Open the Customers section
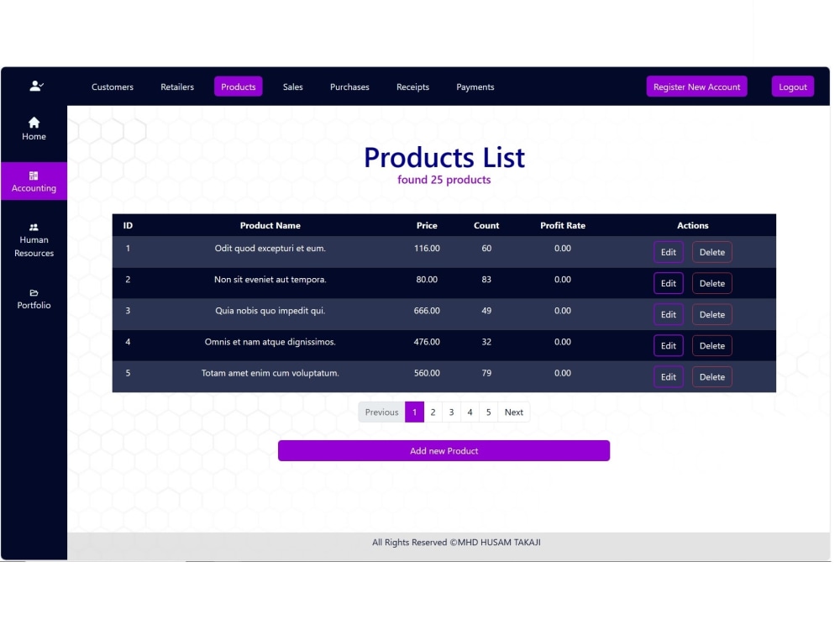Image resolution: width=840 pixels, height=630 pixels. pyautogui.click(x=112, y=87)
